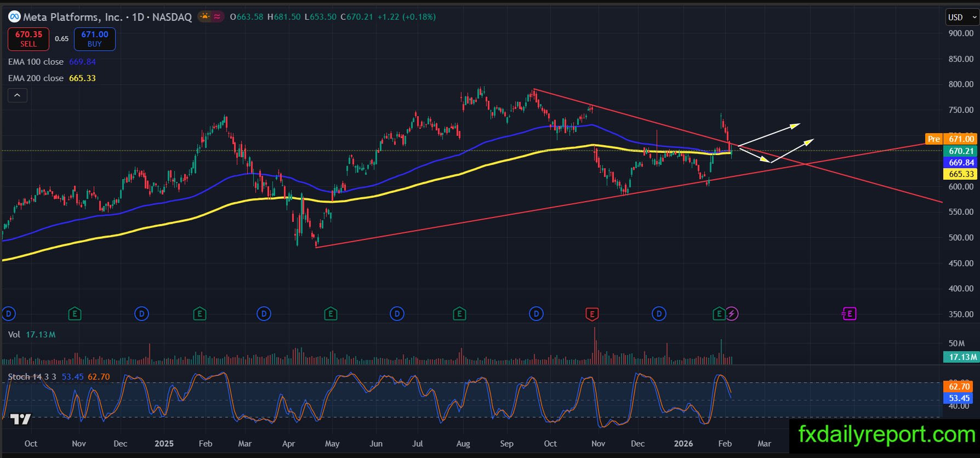
Task: Click the L653.50 low value in header
Action: (321, 17)
